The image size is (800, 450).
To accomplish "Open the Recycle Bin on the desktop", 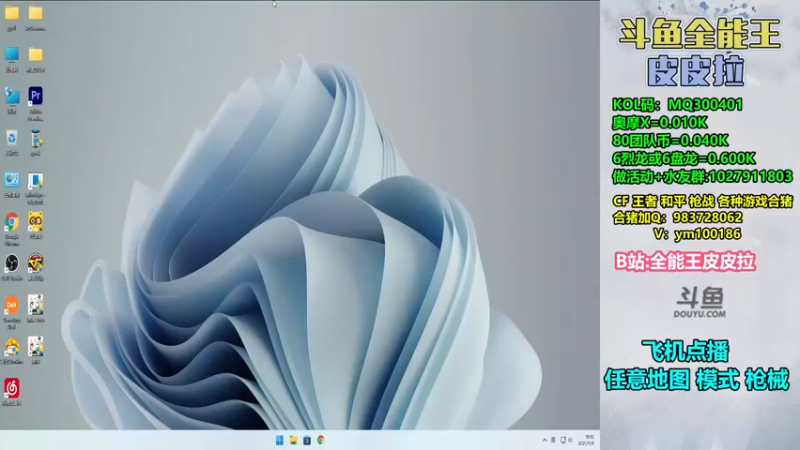I will 12,138.
